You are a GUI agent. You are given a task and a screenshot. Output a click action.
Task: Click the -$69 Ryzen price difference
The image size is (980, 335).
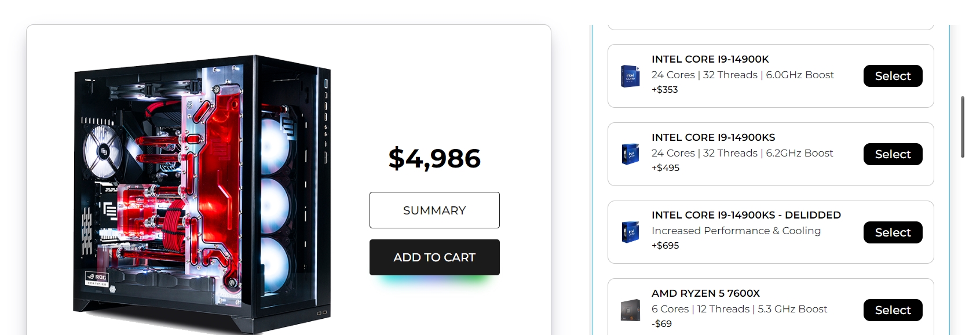click(x=661, y=323)
